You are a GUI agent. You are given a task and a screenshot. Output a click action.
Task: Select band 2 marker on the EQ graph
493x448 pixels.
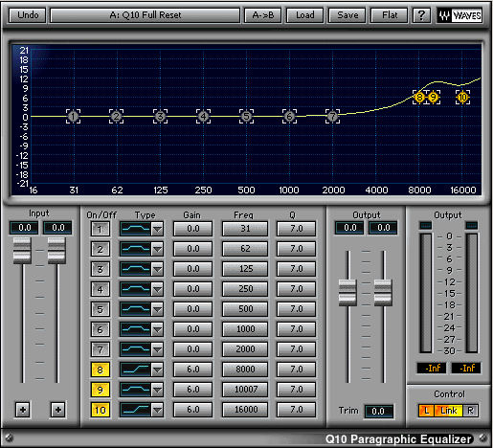[117, 117]
